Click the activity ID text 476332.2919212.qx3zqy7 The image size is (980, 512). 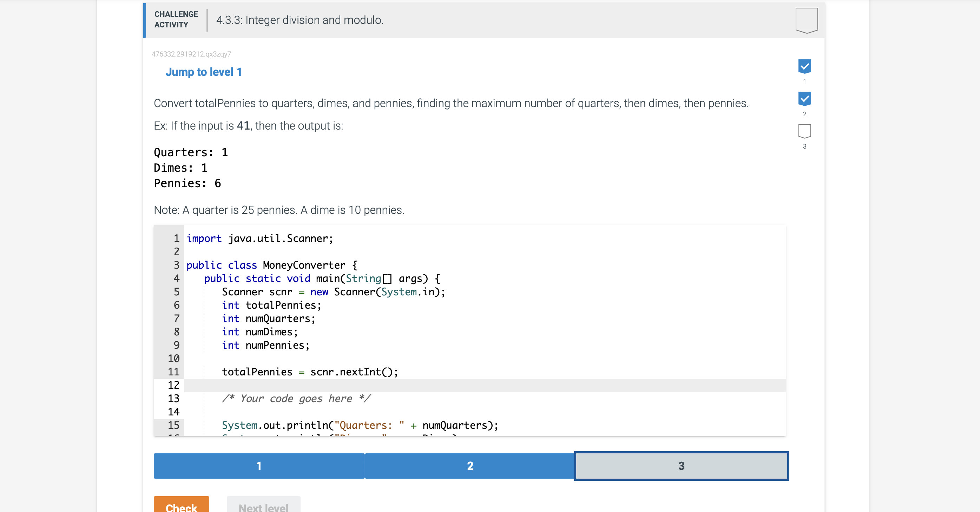191,54
